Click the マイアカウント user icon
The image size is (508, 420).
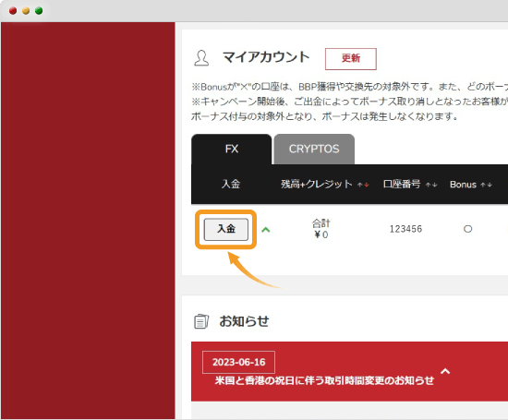[x=201, y=58]
